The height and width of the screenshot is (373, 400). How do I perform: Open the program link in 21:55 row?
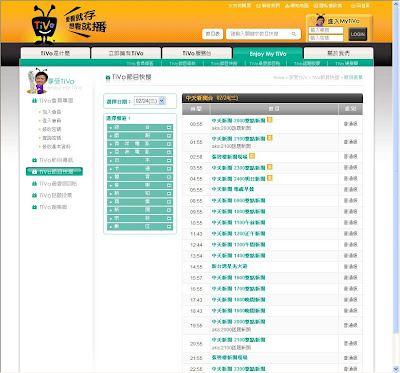tap(229, 357)
